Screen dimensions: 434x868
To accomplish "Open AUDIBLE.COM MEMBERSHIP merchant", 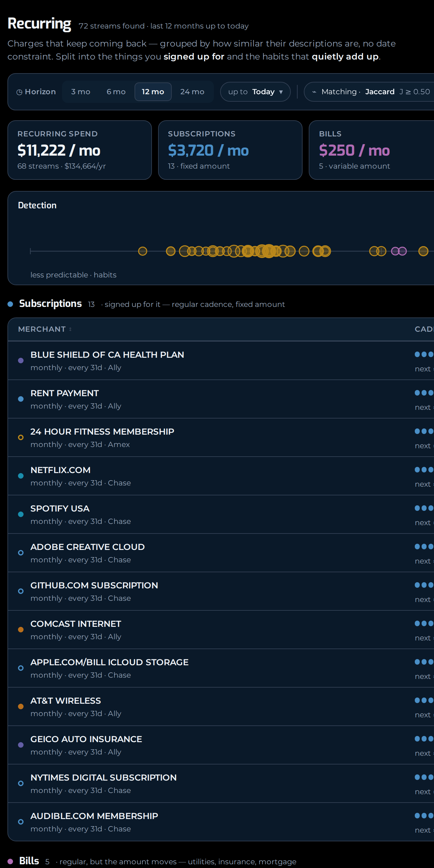I will 94,816.
